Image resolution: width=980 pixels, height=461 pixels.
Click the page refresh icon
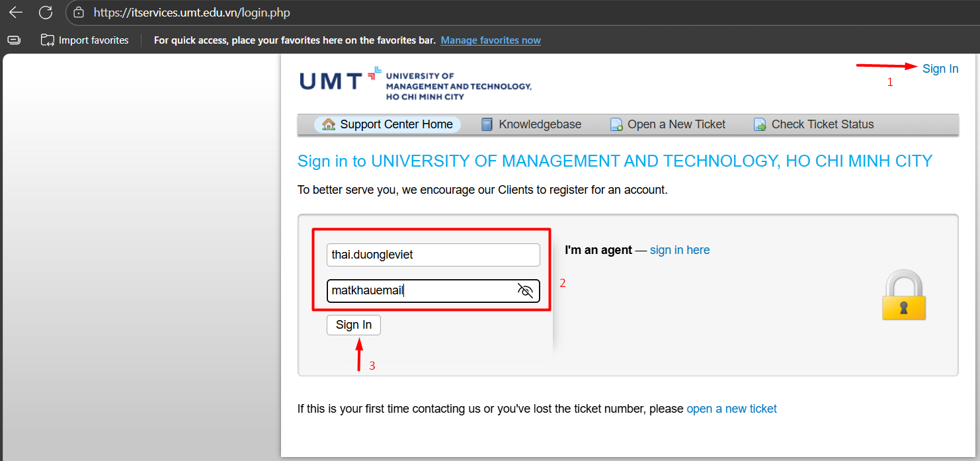point(46,12)
